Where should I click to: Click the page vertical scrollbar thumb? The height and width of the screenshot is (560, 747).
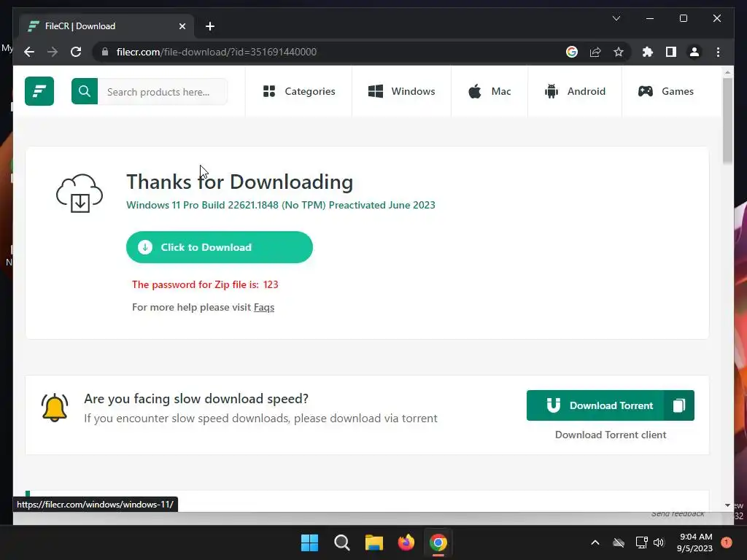pos(727,120)
